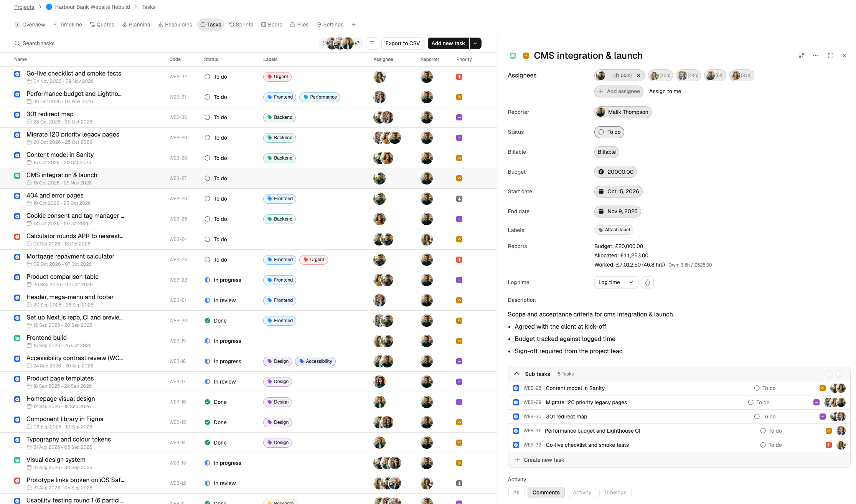The height and width of the screenshot is (504, 856).
Task: Click the Attach label chip
Action: [614, 230]
